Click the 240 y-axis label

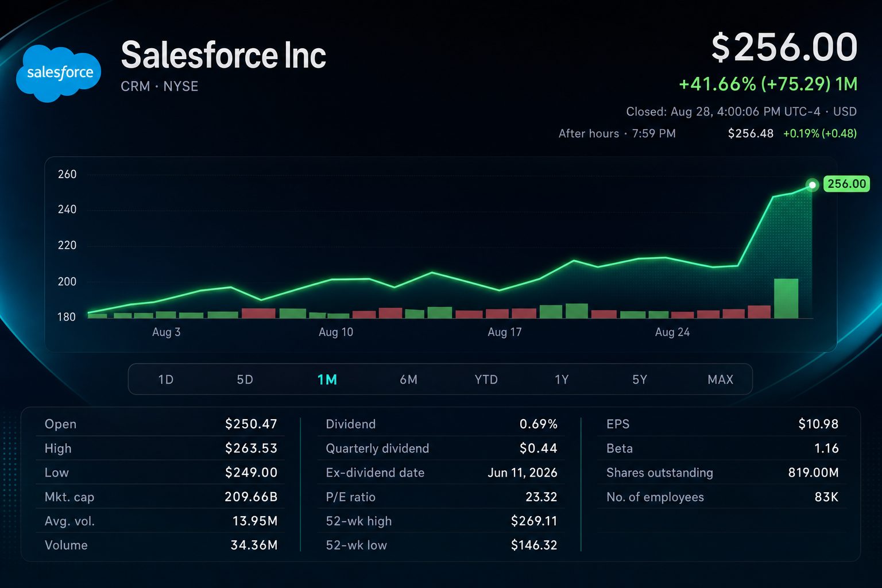67,210
